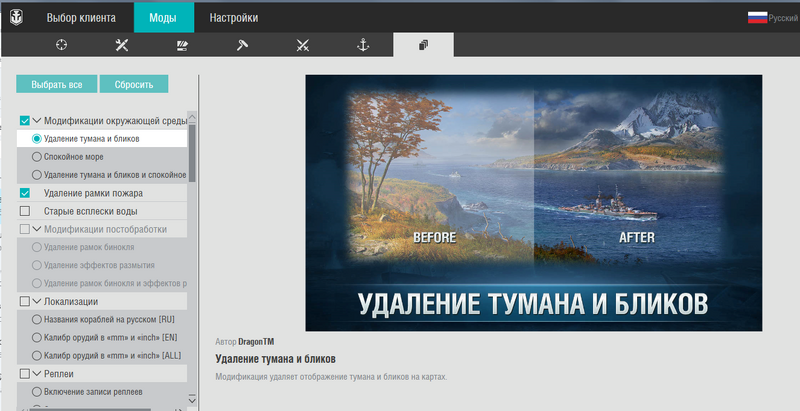The height and width of the screenshot is (411, 800).
Task: Open the crossed swords category tab
Action: click(x=303, y=45)
